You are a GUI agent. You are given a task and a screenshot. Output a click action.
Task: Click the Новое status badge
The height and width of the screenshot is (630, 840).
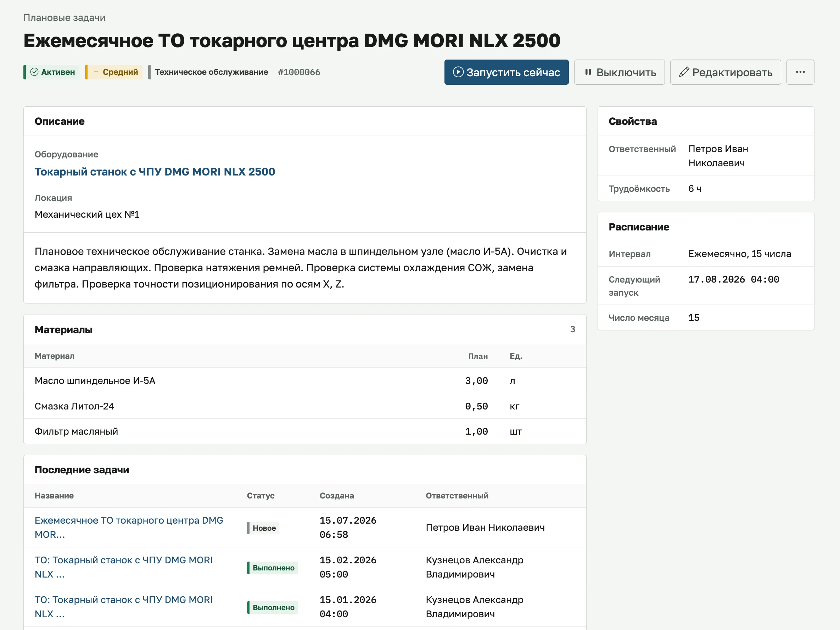point(263,528)
